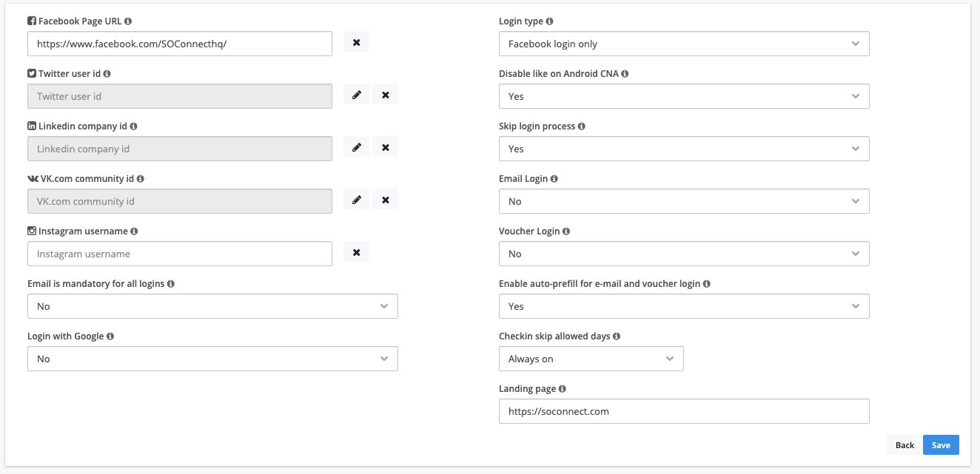
Task: Show info for VK.com community id
Action: tap(141, 179)
